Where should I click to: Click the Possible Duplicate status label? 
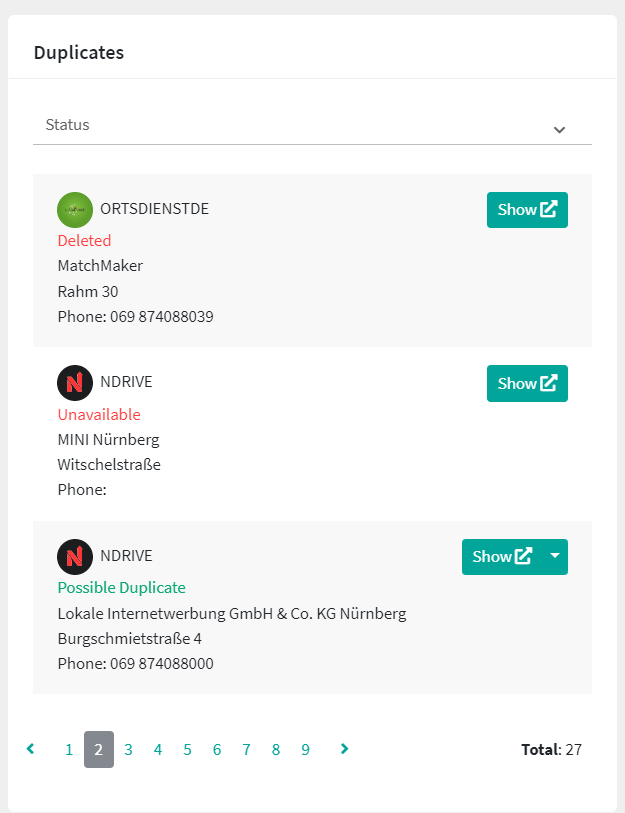(121, 588)
